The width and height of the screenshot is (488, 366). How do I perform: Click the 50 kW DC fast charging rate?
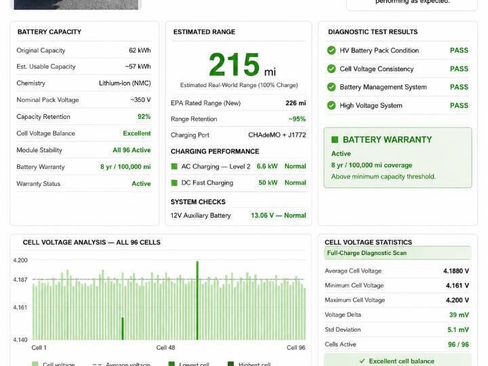pyautogui.click(x=268, y=183)
